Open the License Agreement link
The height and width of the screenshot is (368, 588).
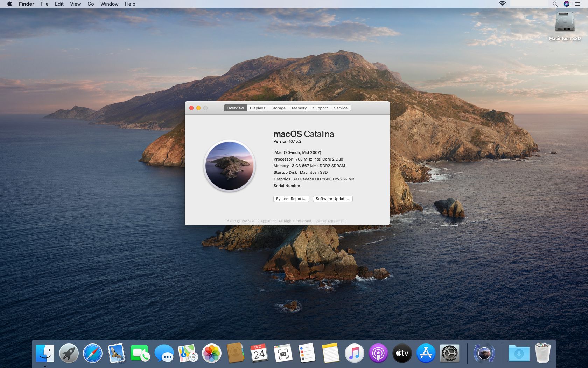coord(329,221)
